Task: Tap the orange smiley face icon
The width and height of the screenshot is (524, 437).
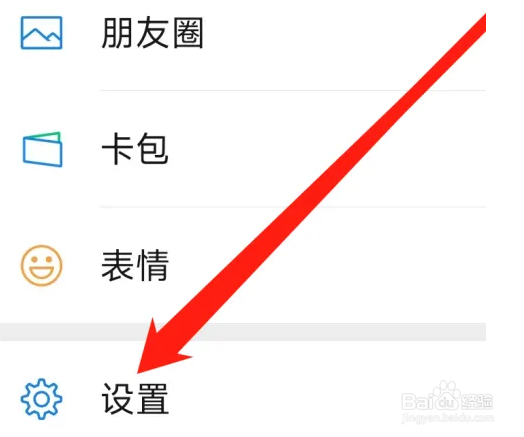Action: [41, 266]
